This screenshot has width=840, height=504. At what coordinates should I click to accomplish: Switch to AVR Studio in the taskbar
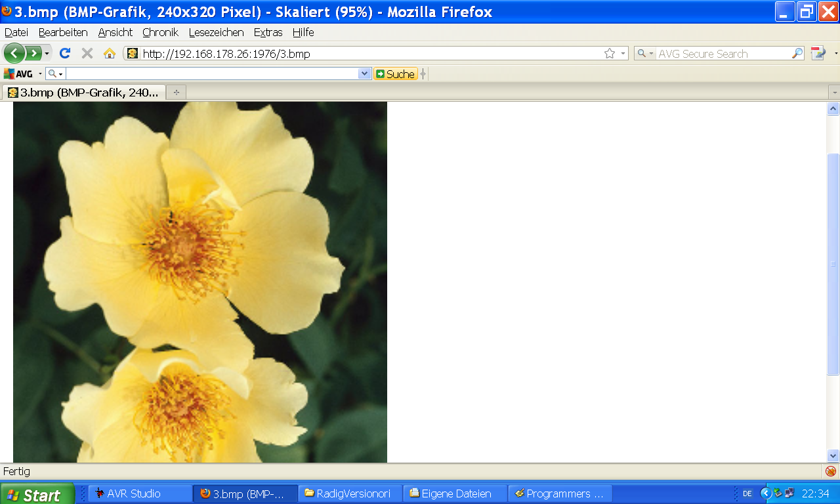(140, 493)
